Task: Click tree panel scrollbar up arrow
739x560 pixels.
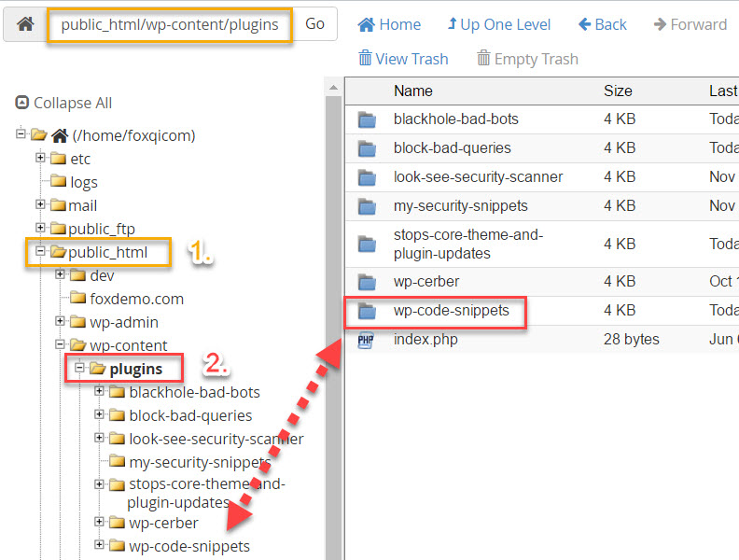Action: point(333,88)
